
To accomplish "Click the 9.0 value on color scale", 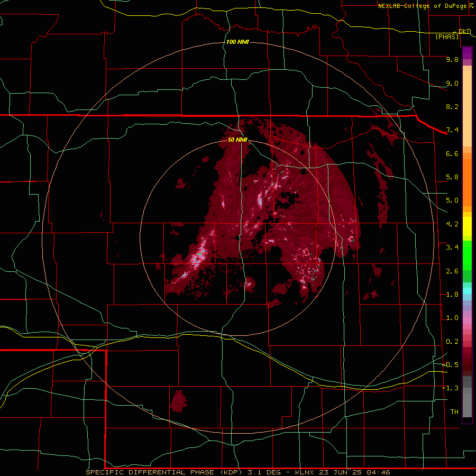I will (452, 83).
